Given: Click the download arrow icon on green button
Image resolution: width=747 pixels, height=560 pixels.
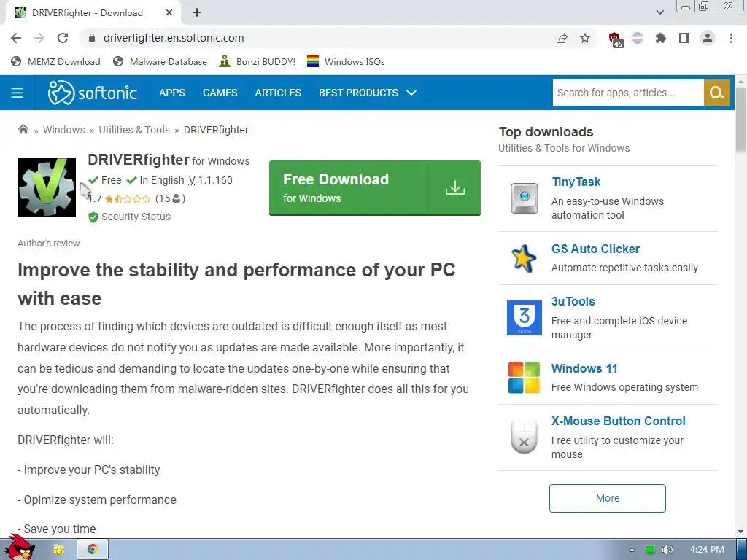Looking at the screenshot, I should pyautogui.click(x=455, y=187).
